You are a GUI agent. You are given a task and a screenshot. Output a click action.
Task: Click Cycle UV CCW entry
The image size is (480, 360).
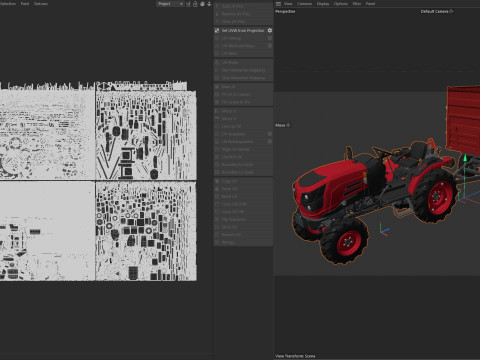pyautogui.click(x=243, y=204)
